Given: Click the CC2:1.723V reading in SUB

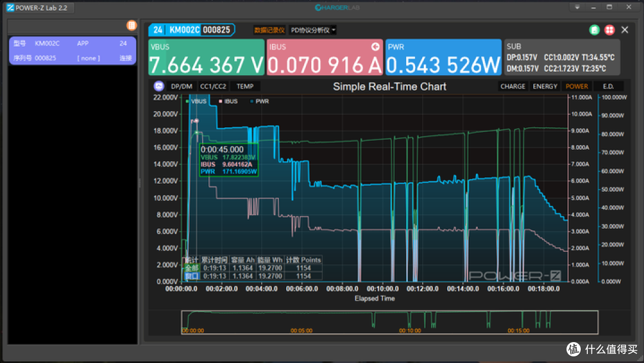Looking at the screenshot, I should 561,69.
